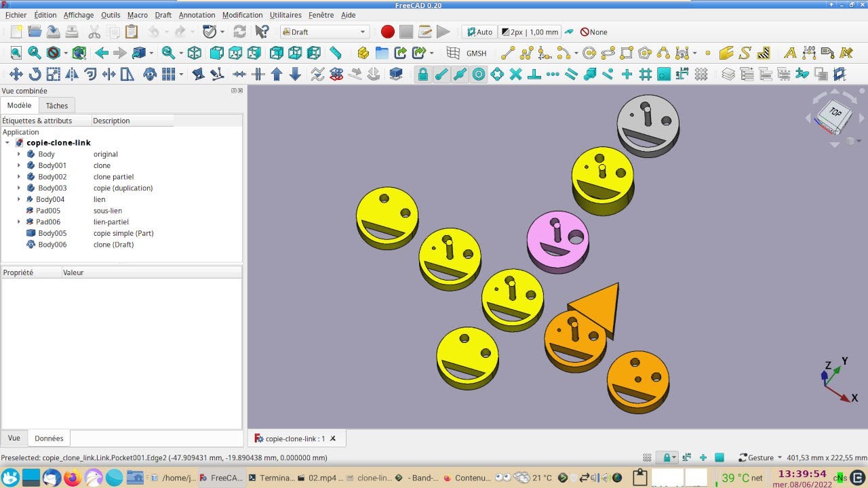Select the Draft Polygon tool
Image resolution: width=868 pixels, height=488 pixels.
(645, 53)
